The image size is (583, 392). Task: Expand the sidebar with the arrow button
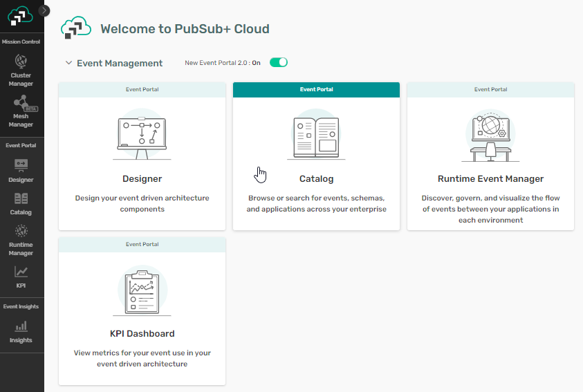45,10
